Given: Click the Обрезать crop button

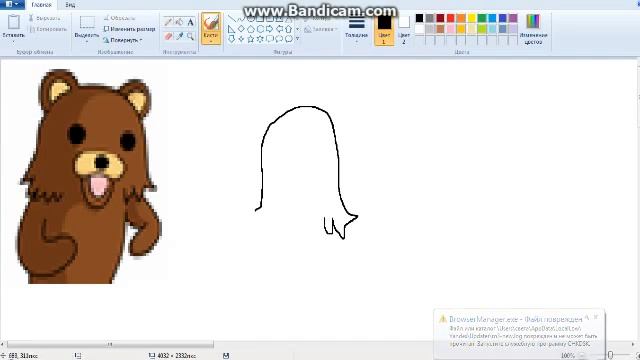Looking at the screenshot, I should click(119, 18).
